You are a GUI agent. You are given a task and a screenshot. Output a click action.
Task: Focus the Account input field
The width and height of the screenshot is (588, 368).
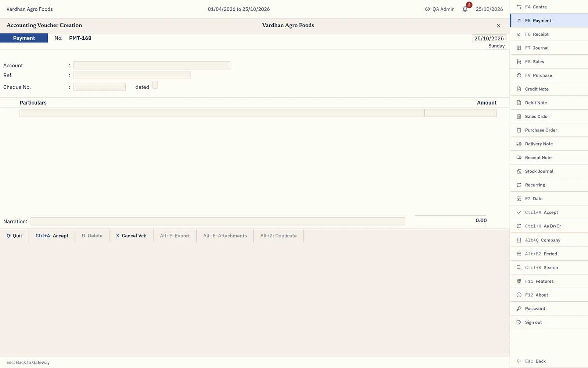tap(152, 65)
